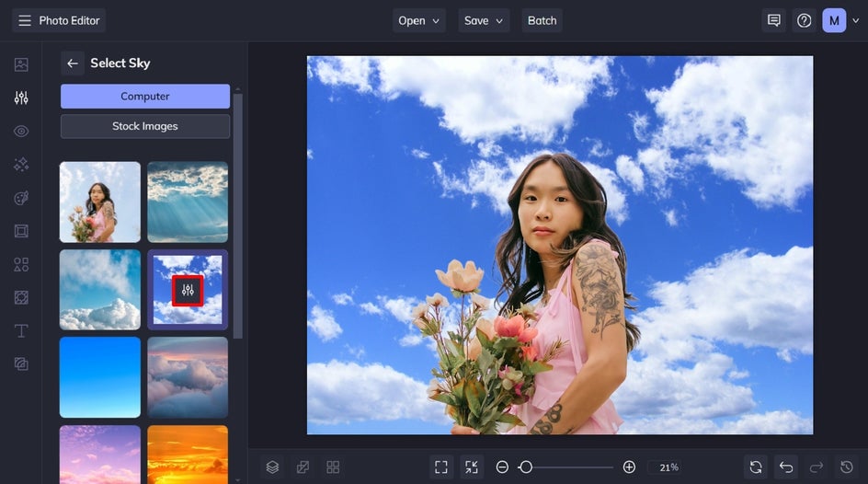The height and width of the screenshot is (484, 868).
Task: Click the collapse-arrows view icon
Action: 472,467
